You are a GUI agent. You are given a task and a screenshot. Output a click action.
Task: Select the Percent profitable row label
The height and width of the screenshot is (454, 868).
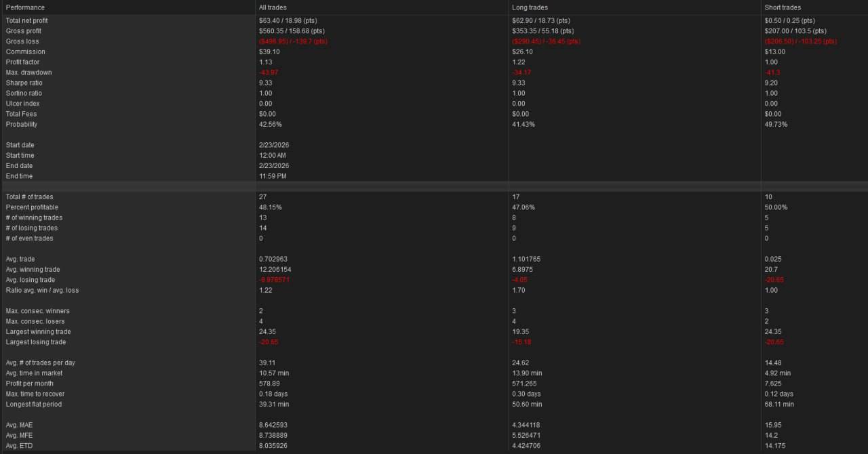point(32,207)
